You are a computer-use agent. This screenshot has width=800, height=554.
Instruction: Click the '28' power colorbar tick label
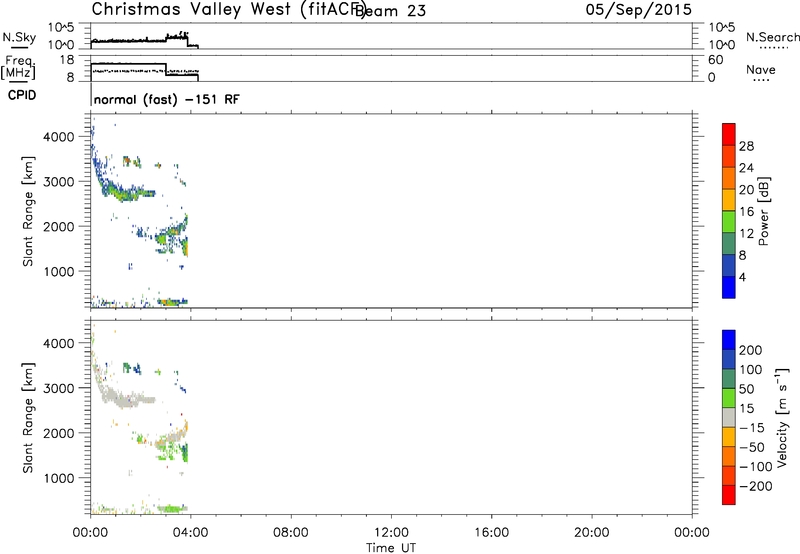click(x=746, y=146)
